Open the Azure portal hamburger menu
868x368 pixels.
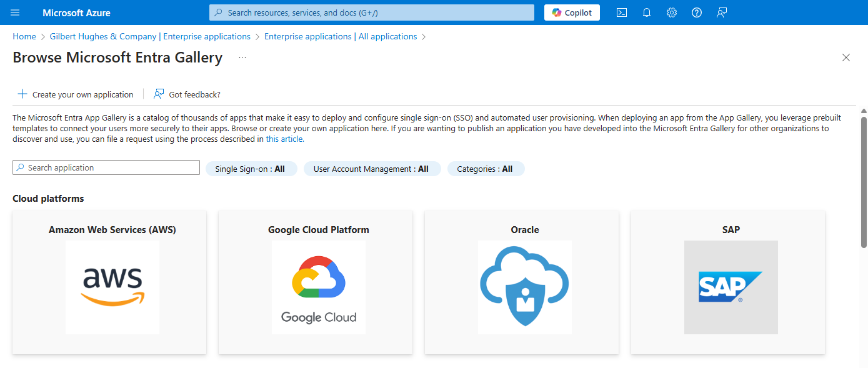[16, 12]
